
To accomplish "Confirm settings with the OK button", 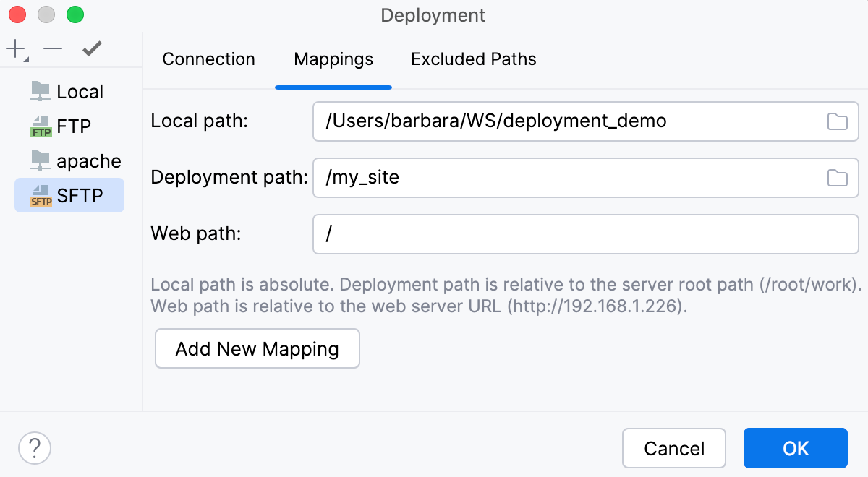I will coord(796,448).
